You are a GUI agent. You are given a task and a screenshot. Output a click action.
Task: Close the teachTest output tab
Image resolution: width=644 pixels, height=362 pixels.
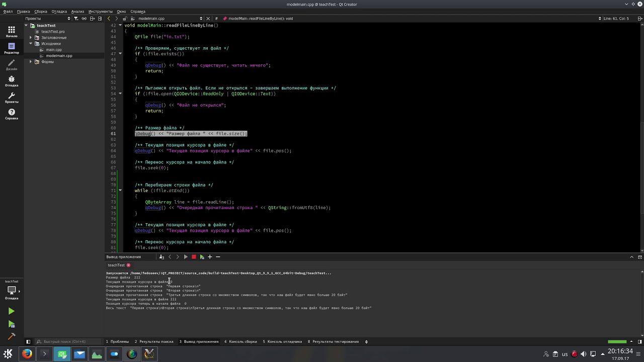pyautogui.click(x=128, y=265)
